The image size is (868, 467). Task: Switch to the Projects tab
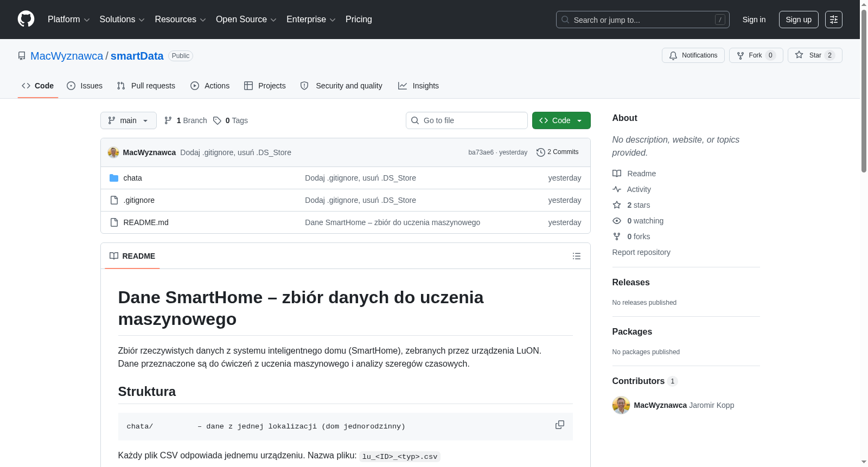point(265,86)
